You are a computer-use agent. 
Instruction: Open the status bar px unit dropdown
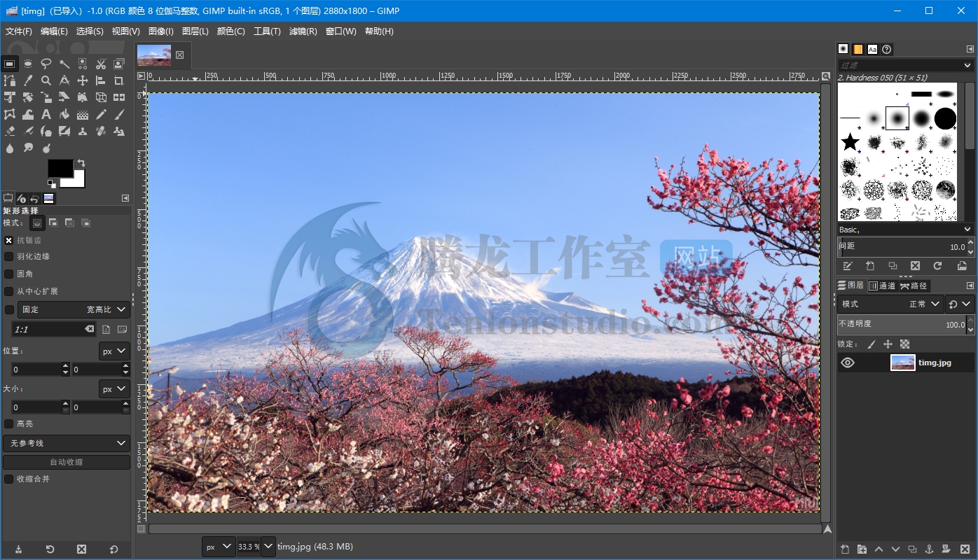click(219, 547)
